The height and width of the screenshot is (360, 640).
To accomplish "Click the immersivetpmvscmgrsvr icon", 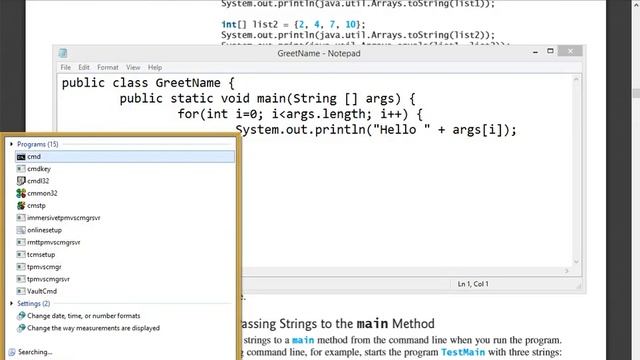I will (21, 218).
